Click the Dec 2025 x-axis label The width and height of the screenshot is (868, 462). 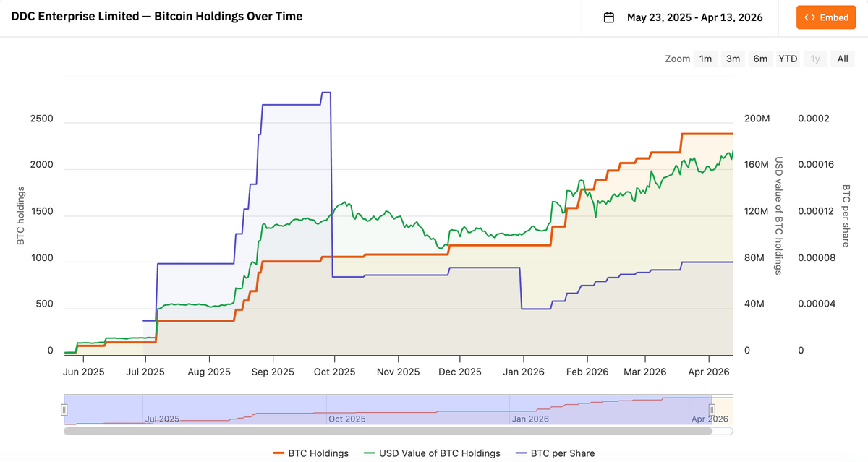pyautogui.click(x=460, y=372)
